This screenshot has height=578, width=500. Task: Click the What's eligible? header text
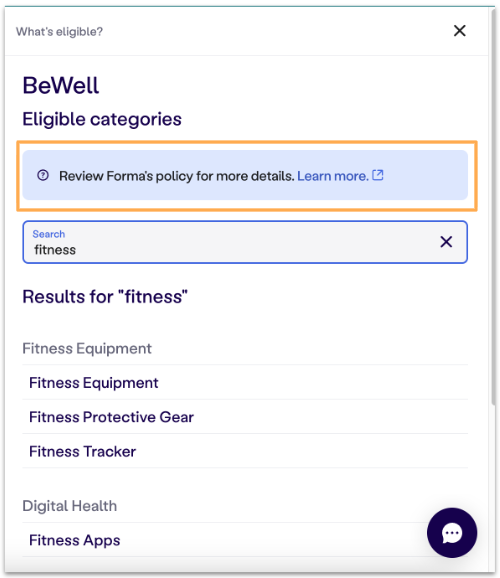click(59, 32)
